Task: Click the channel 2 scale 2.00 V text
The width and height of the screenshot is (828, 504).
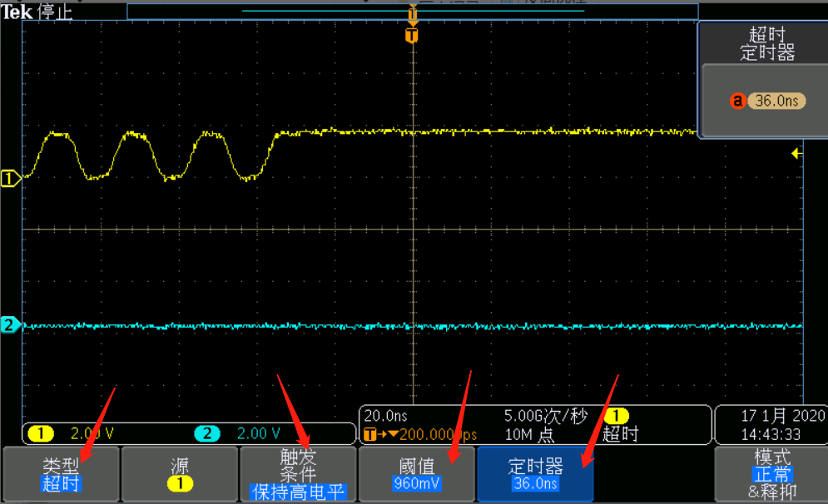Action: (x=258, y=434)
